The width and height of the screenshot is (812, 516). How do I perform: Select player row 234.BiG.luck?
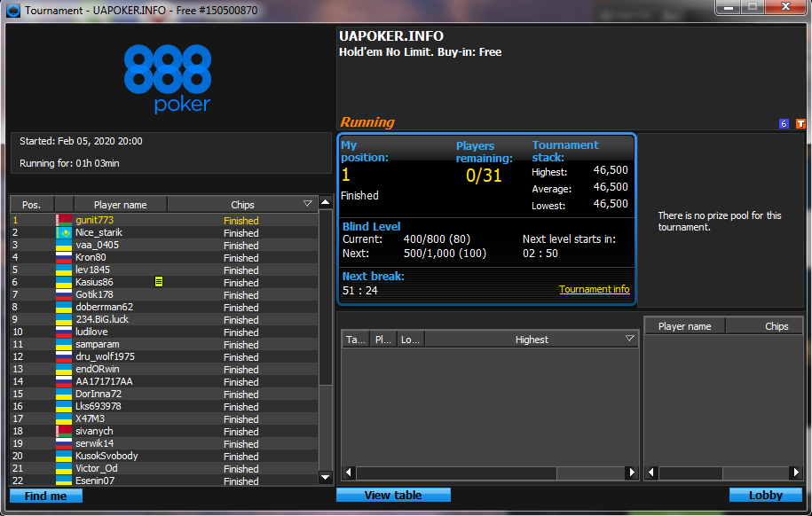164,319
